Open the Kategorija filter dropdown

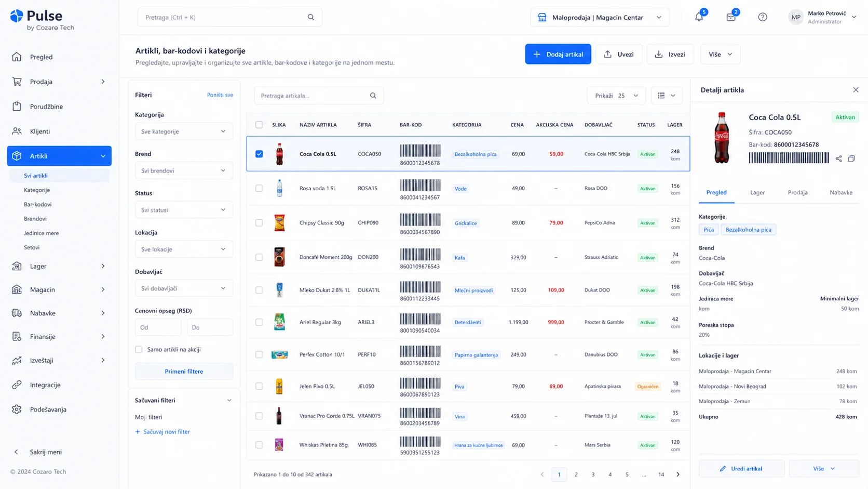pos(184,131)
